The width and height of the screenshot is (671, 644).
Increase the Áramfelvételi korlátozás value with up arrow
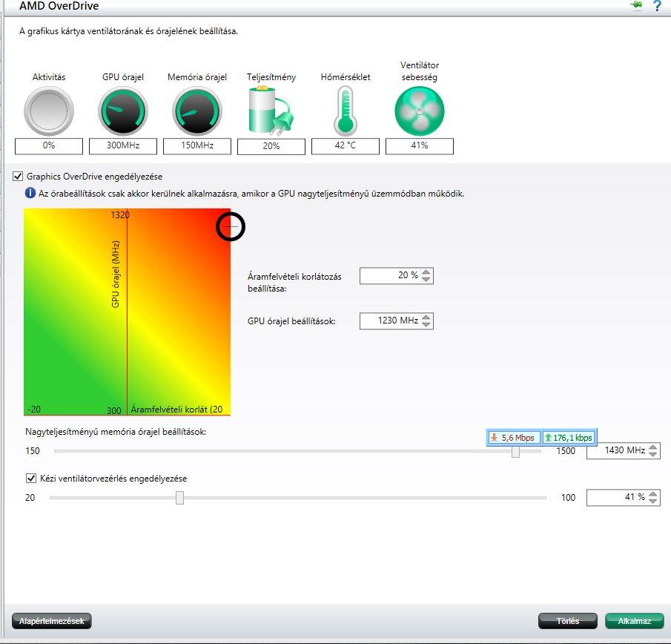point(426,272)
